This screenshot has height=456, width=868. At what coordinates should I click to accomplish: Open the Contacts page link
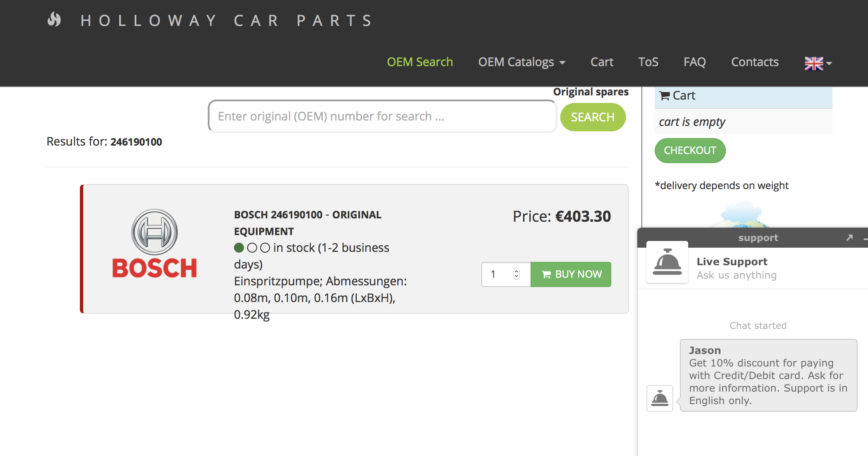point(755,62)
